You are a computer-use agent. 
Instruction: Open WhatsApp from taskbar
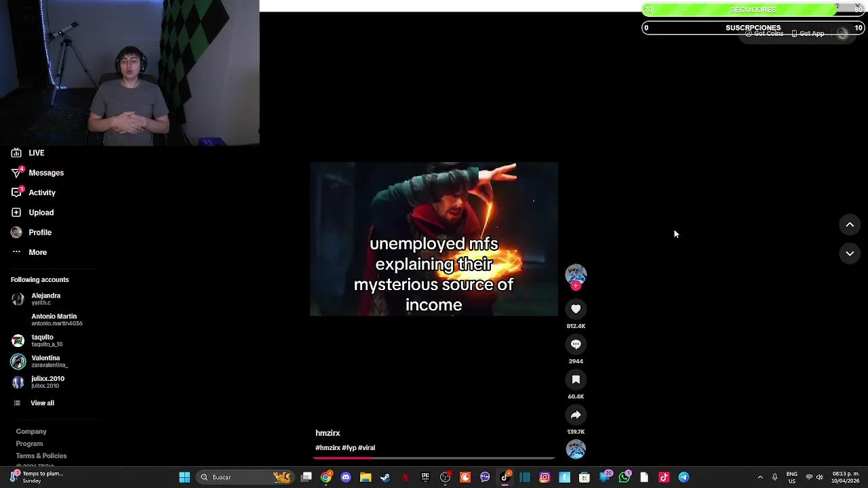coord(625,477)
